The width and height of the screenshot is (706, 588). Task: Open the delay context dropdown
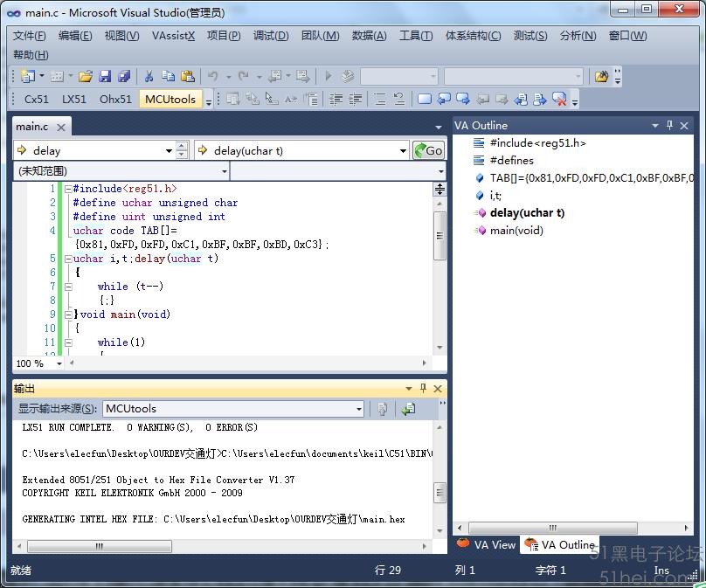[169, 151]
